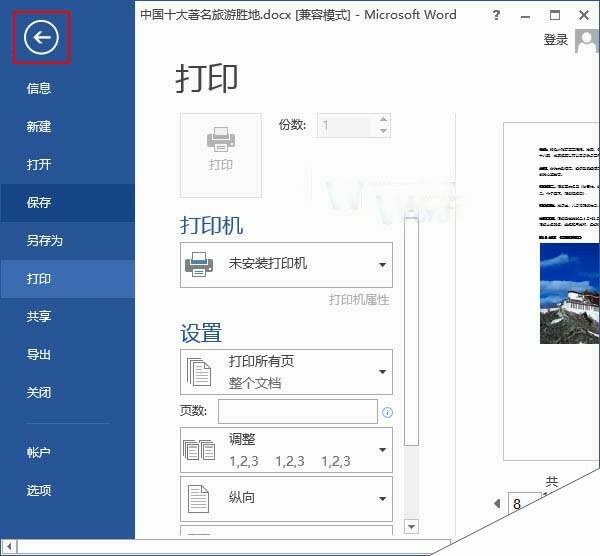Open the 未安装打印机 printer dropdown

(x=286, y=264)
